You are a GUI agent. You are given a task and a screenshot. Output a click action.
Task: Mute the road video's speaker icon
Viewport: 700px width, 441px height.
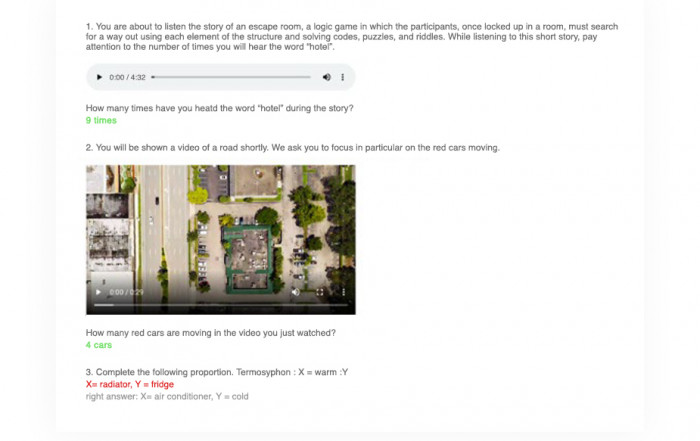[296, 292]
